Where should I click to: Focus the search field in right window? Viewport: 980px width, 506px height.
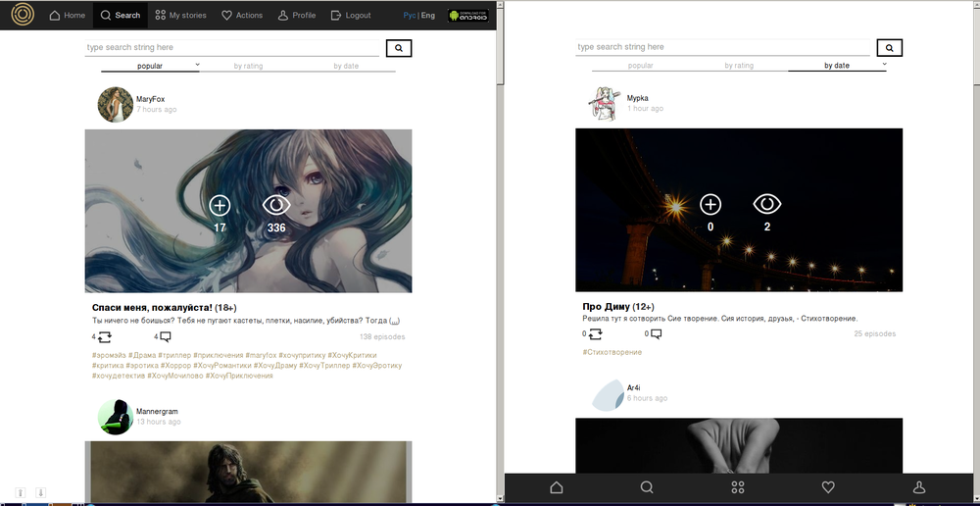[722, 47]
